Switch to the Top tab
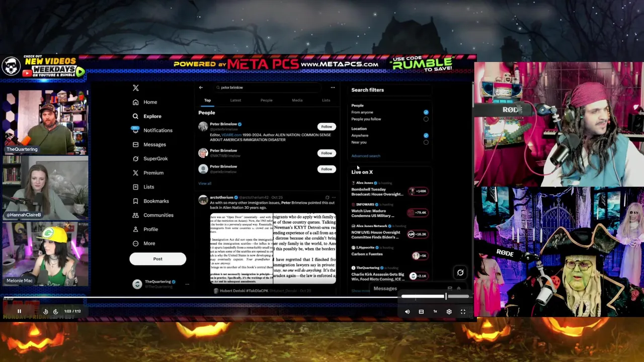 207,100
